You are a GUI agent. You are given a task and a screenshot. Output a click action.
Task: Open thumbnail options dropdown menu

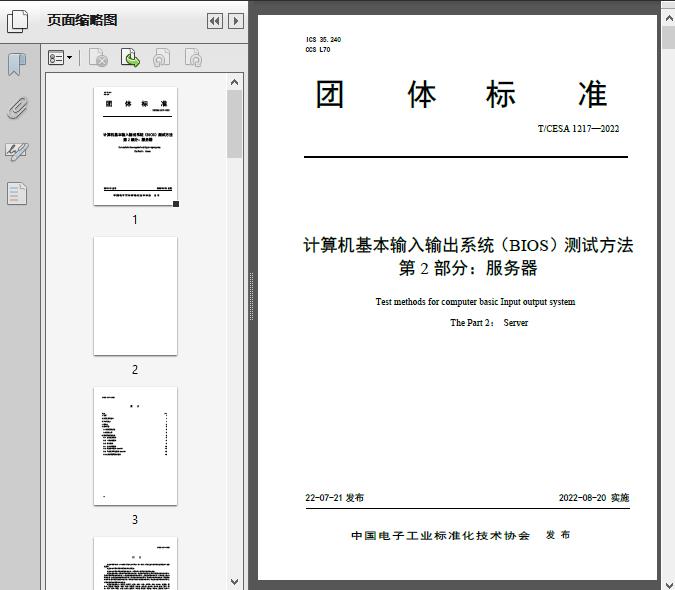60,58
